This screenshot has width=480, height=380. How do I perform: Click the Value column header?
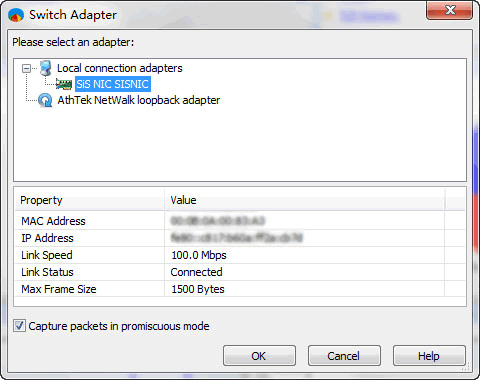(304, 200)
